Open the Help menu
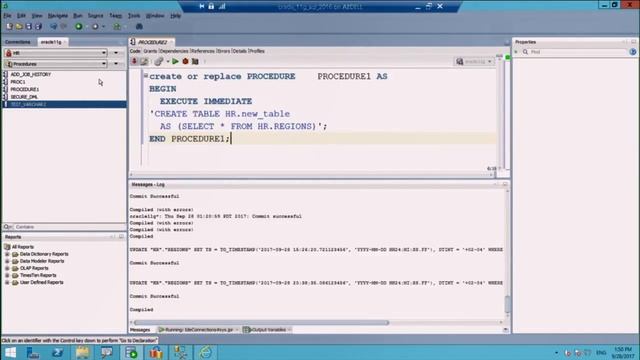The width and height of the screenshot is (640, 360). pyautogui.click(x=176, y=16)
